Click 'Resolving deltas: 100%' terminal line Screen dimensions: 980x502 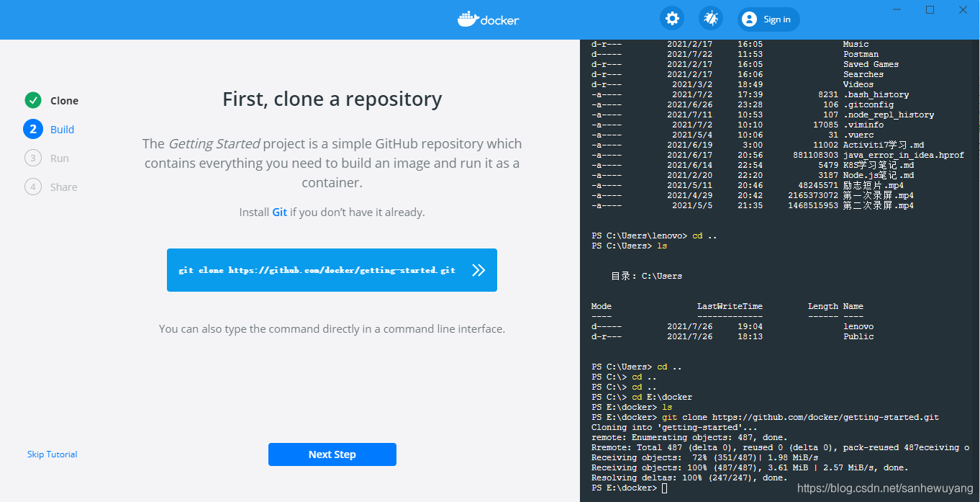tap(689, 478)
